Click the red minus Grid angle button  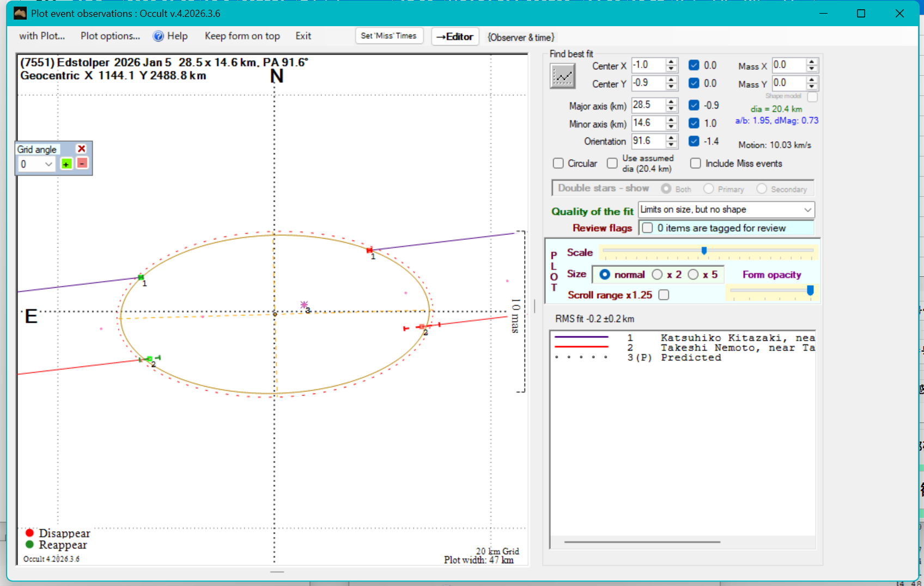[82, 164]
